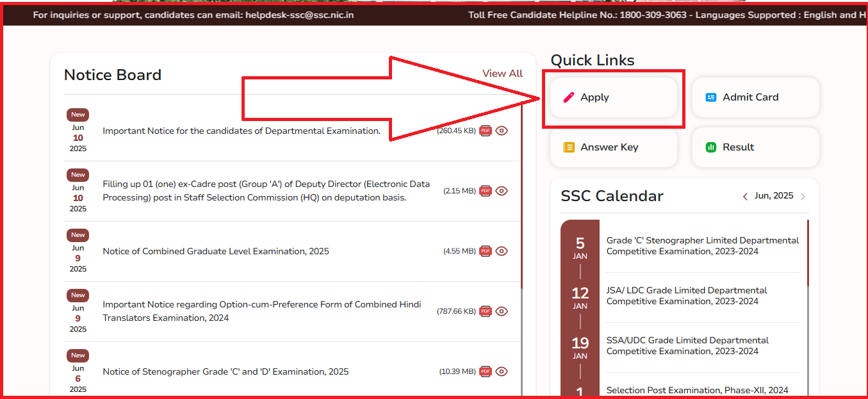The image size is (868, 399).
Task: Open PDF icon for Hindi Translators notice
Action: [486, 311]
